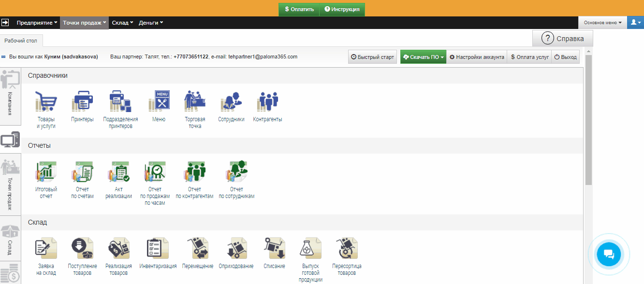Viewport: 644px width, 284px height.
Task: Open the Меню directory icon
Action: [159, 102]
